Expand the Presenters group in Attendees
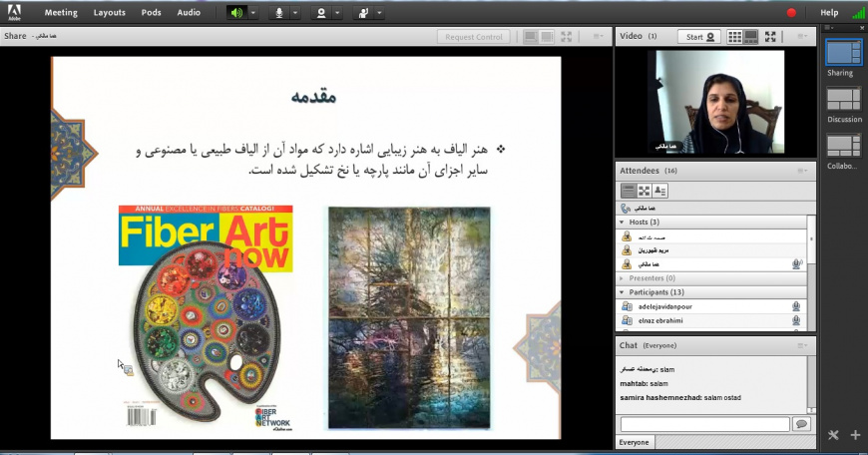This screenshot has height=455, width=868. [x=623, y=278]
